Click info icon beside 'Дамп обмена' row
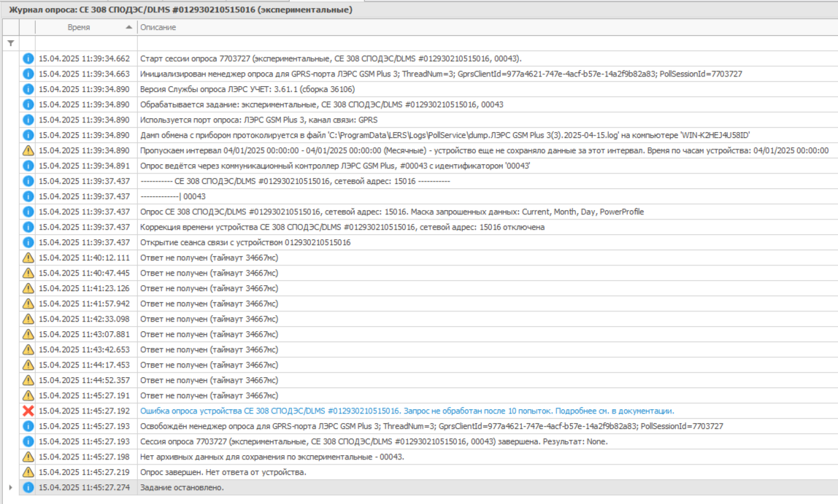Image resolution: width=838 pixels, height=504 pixels. coord(28,136)
